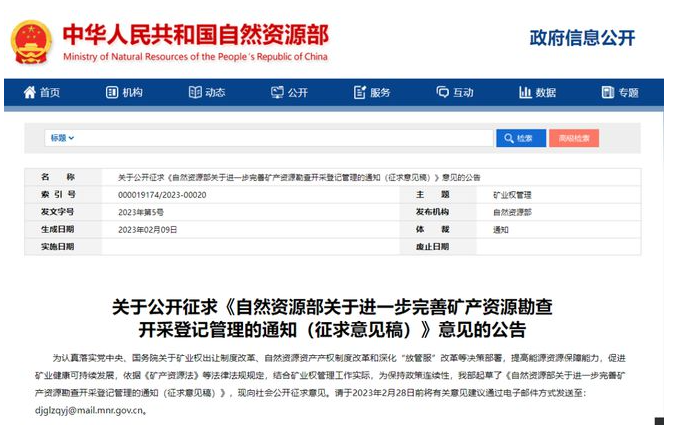Screen dimensions: 674x433
Task: Click the 政府信息公开 header link
Action: click(x=582, y=38)
